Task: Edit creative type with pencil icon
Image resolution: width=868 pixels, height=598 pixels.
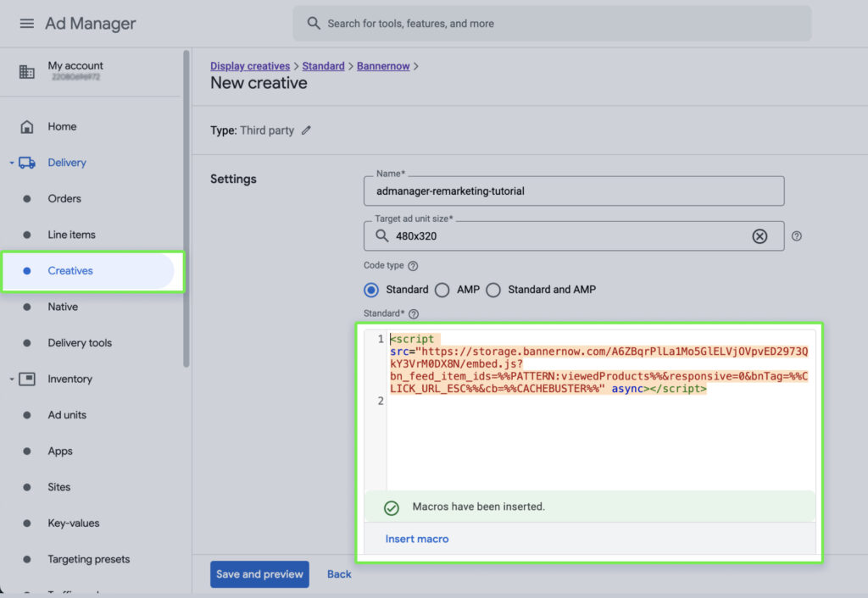Action: [306, 130]
